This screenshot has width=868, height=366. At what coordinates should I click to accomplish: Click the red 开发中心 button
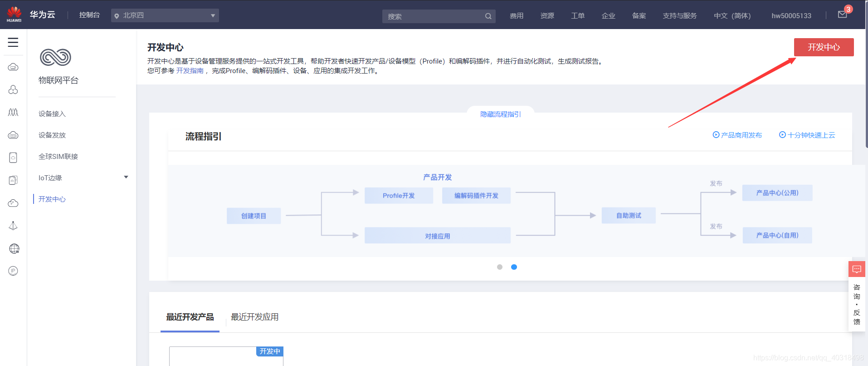(824, 47)
